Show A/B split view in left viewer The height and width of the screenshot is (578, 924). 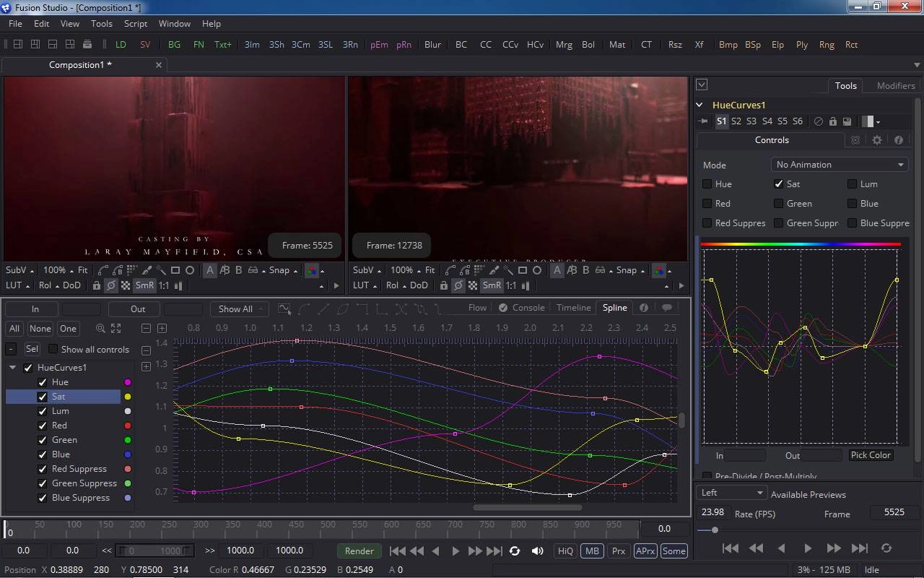coord(225,270)
